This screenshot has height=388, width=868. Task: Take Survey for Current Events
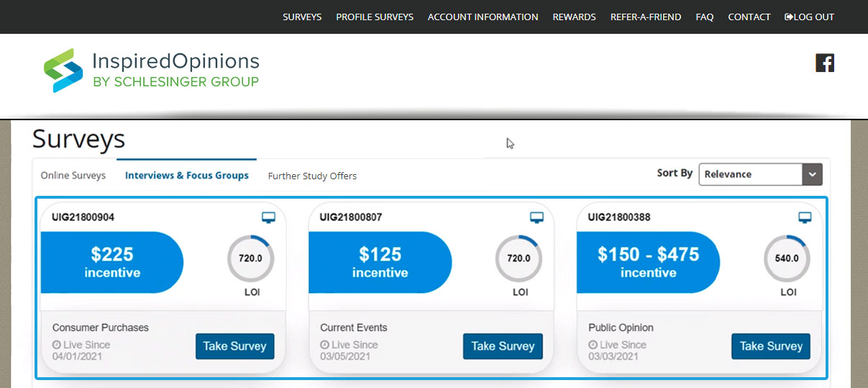503,346
